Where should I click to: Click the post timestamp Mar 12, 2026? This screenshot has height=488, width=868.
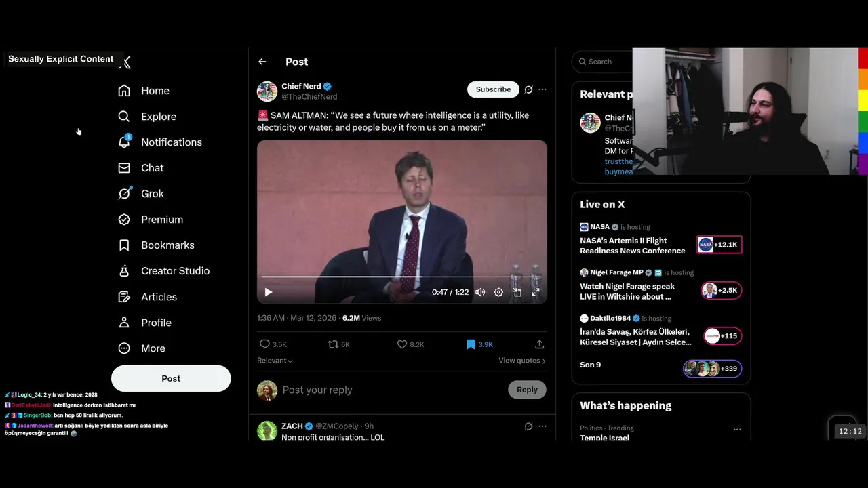coord(298,318)
